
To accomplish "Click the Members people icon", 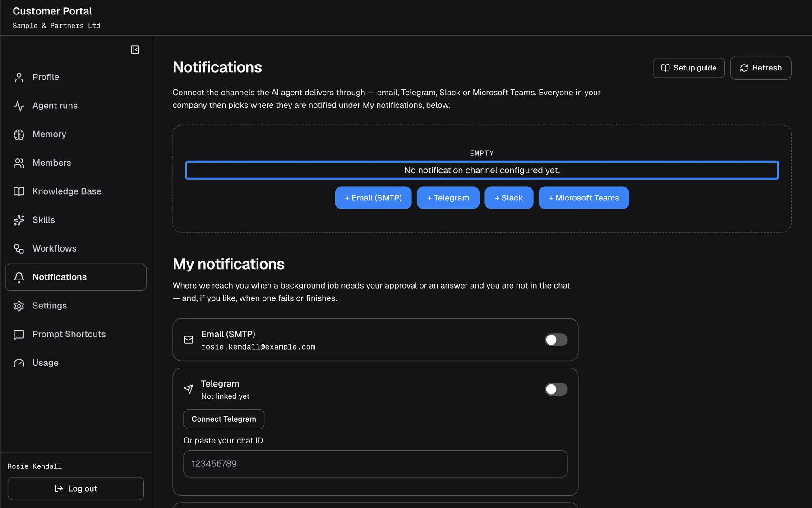I will coord(19,163).
